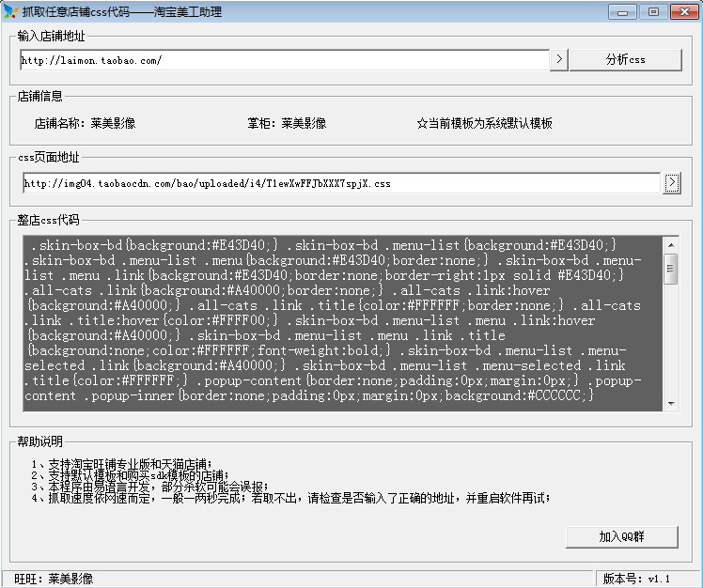Click the app bird icon in the title bar
Image resolution: width=703 pixels, height=588 pixels.
[x=10, y=11]
